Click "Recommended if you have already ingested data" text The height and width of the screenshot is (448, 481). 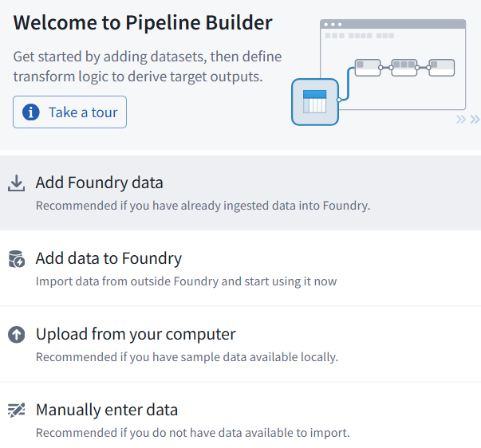pos(203,206)
